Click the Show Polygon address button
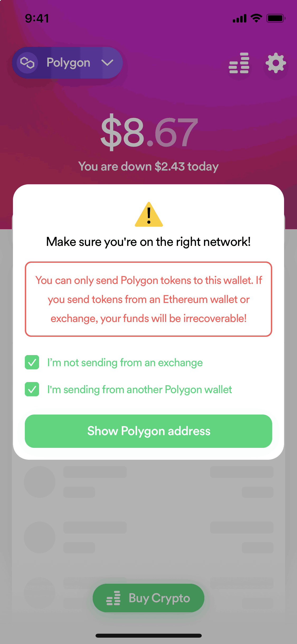297x644 pixels. 148,431
